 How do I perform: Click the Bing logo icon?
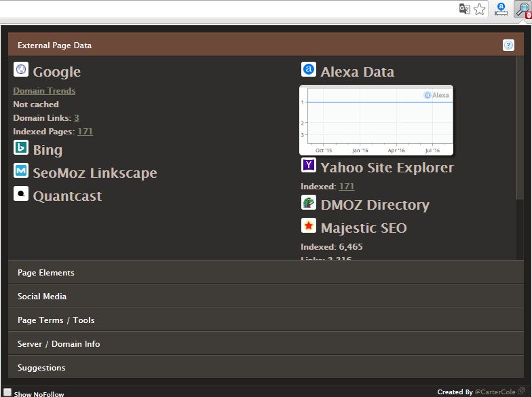(21, 147)
